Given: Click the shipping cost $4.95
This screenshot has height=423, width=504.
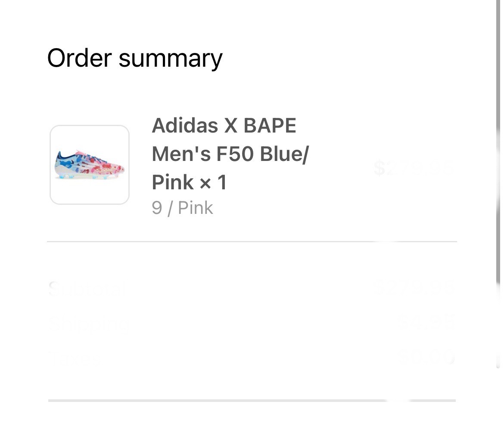Looking at the screenshot, I should coord(426,322).
